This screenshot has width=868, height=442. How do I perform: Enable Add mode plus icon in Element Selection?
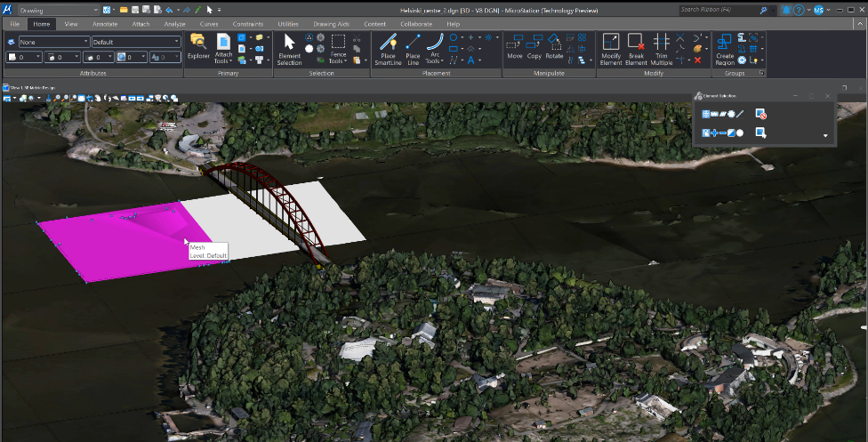713,133
